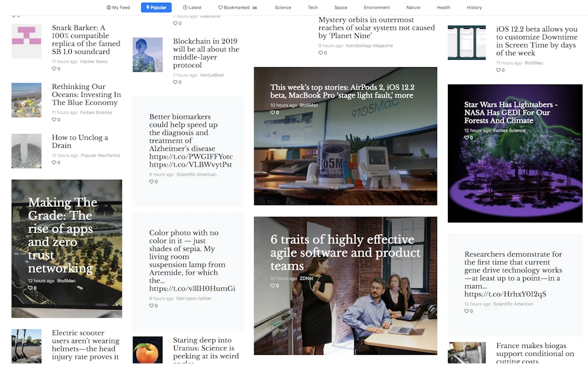Screen dimensions: 588x371
Task: Like the Blockchain in 2019 article
Action: click(177, 82)
